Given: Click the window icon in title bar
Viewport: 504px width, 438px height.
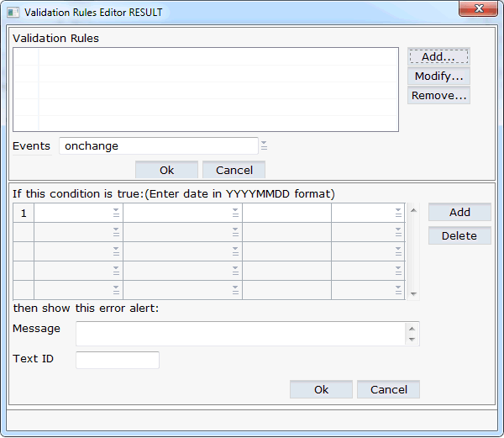Looking at the screenshot, I should 13,13.
